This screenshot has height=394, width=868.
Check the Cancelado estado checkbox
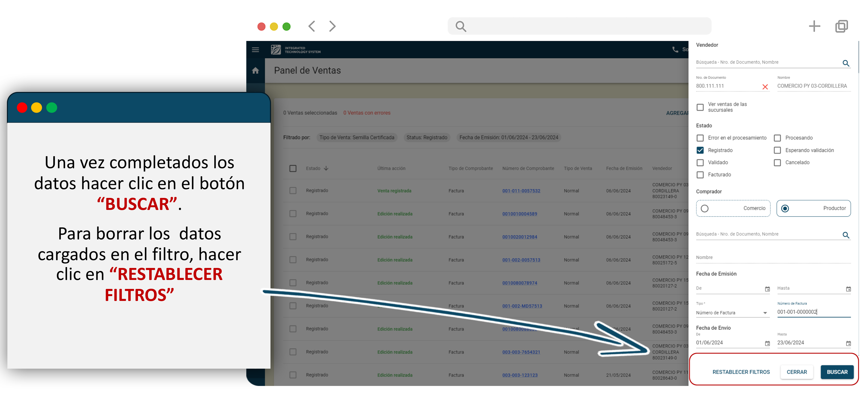(x=777, y=163)
